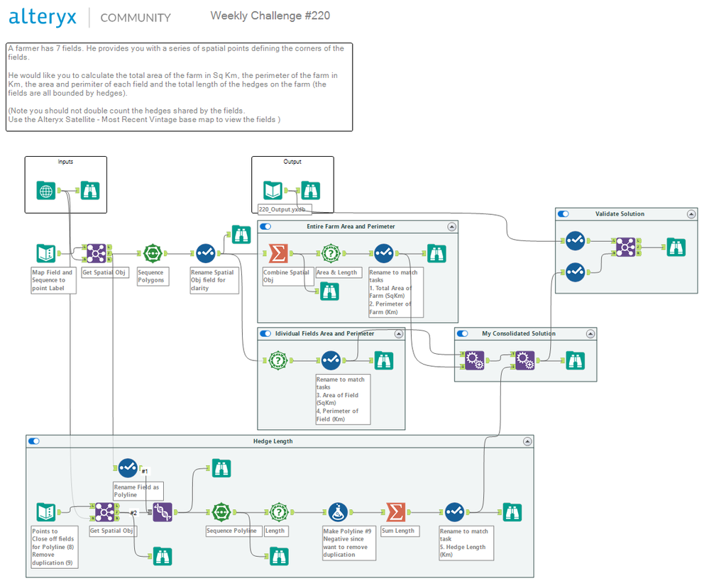
Task: Disable the My Consolidated Solution container
Action: (463, 333)
